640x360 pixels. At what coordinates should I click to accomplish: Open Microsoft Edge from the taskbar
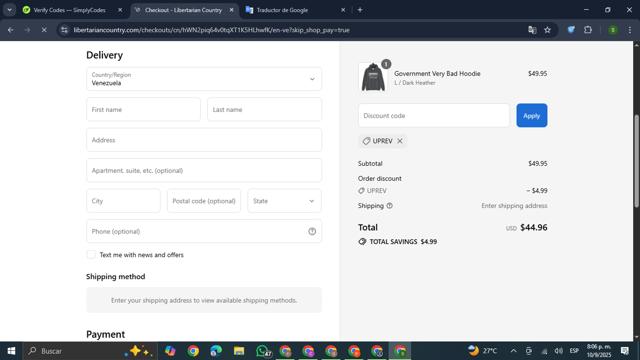[216, 351]
